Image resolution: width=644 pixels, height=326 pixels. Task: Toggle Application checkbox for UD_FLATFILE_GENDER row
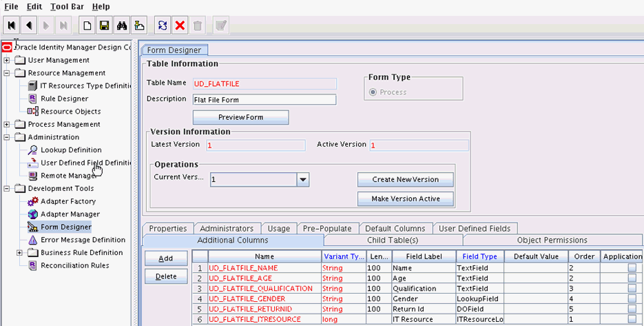point(632,299)
